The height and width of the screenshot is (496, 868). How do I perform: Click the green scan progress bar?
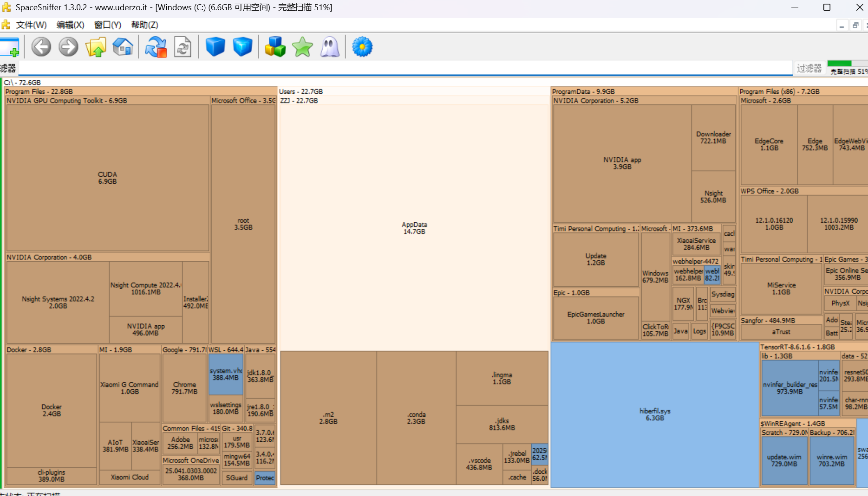[x=847, y=64]
